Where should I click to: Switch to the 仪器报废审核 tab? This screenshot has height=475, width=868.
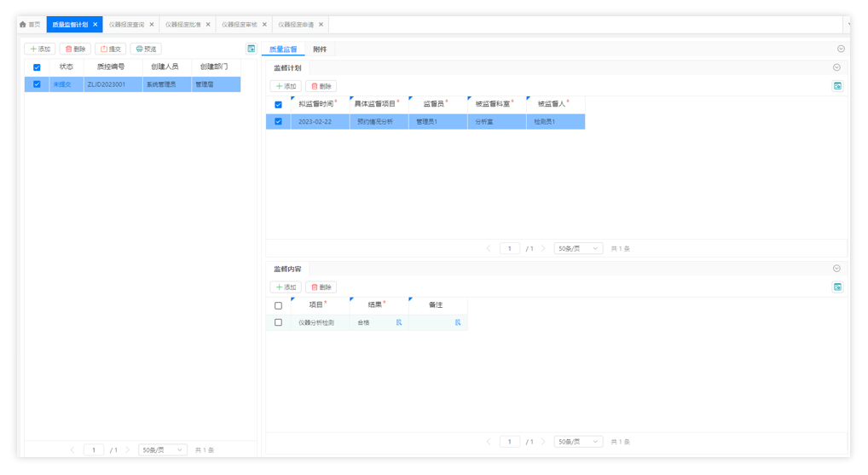(239, 25)
